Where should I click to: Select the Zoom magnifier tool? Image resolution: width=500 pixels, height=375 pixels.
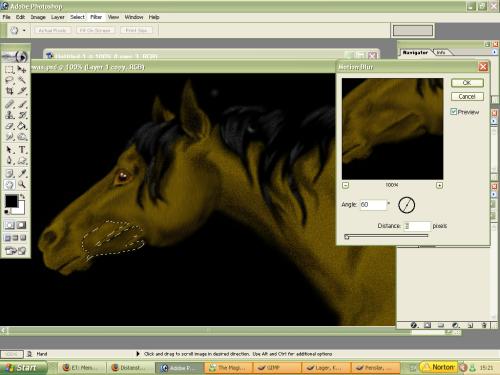coord(22,184)
